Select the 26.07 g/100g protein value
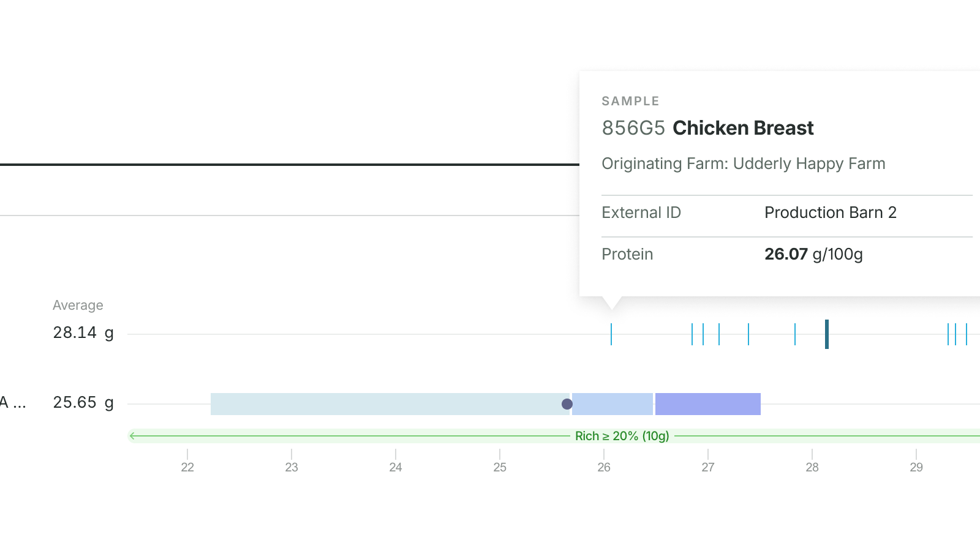 [813, 254]
